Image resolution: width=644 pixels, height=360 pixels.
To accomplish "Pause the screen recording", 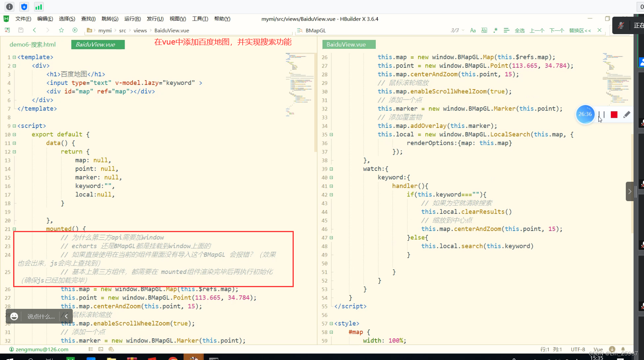I will pyautogui.click(x=601, y=115).
